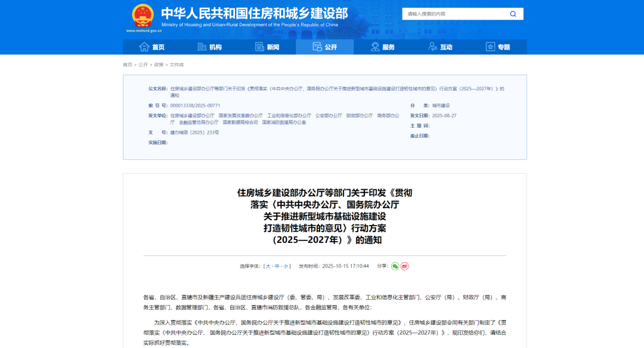Screen dimensions: 644x348
Task: Set font size to small (小)
Action: [286, 266]
